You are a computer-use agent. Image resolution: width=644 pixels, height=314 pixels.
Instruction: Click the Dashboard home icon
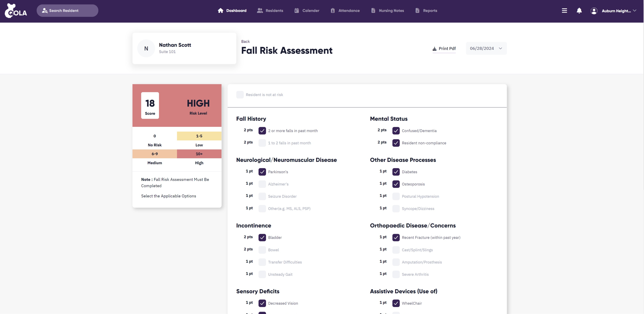[x=220, y=11]
